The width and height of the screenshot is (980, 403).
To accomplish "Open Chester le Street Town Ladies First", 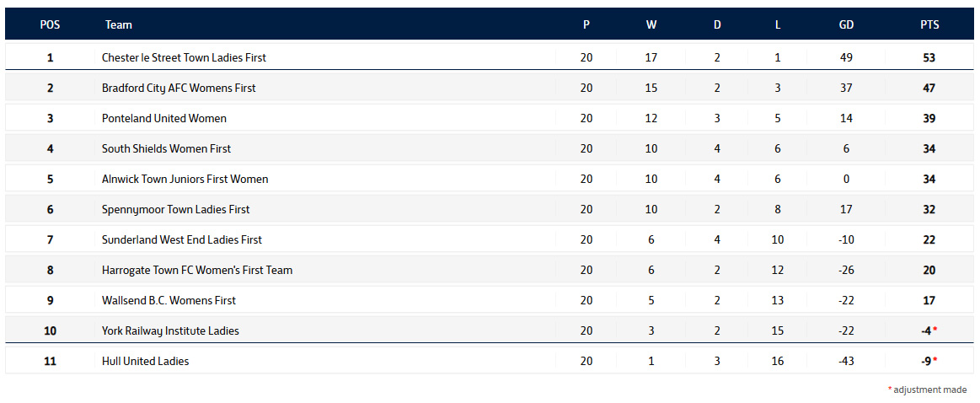I will tap(184, 57).
